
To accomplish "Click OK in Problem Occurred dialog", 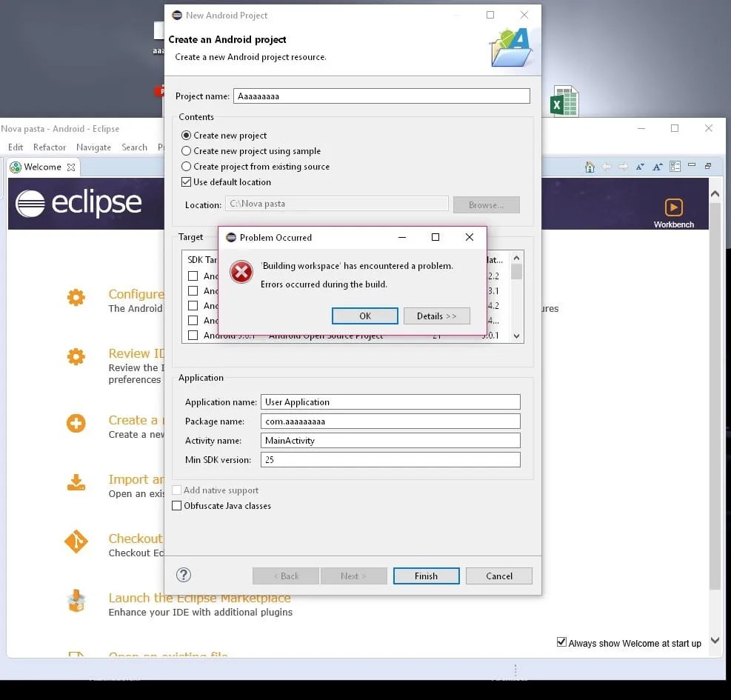I will [364, 316].
